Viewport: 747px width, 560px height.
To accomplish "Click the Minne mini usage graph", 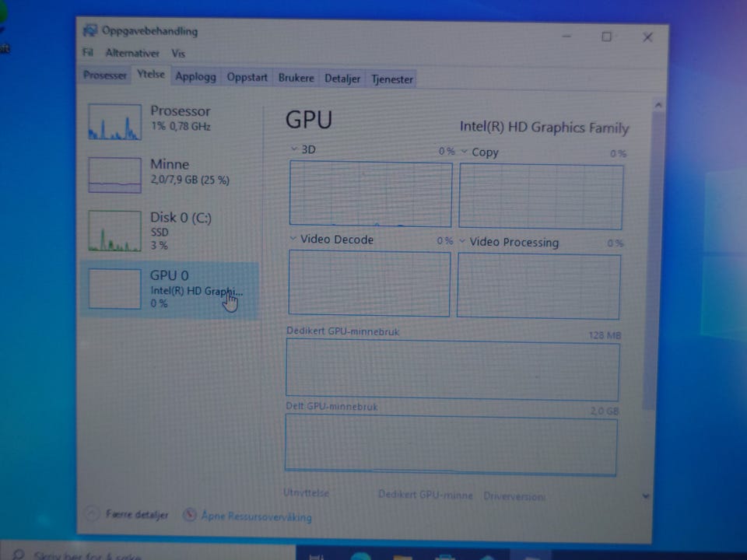I will (115, 175).
